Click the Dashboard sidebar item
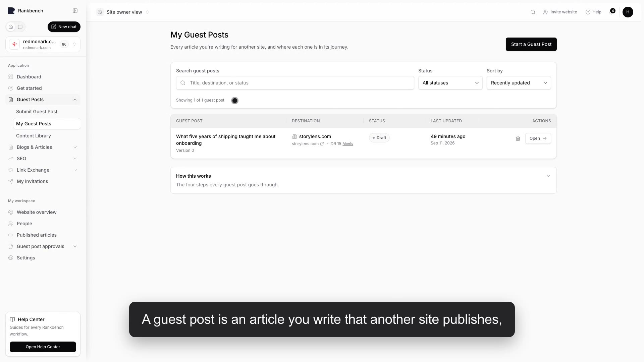This screenshot has width=644, height=362. [43, 77]
